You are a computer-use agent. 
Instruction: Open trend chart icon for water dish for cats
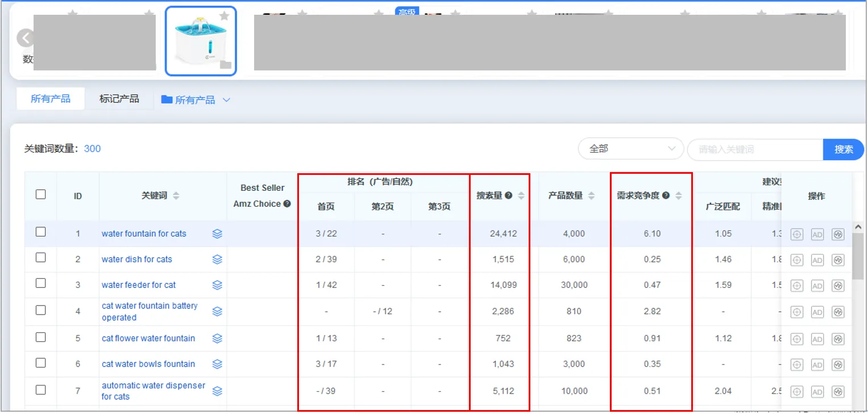point(838,260)
